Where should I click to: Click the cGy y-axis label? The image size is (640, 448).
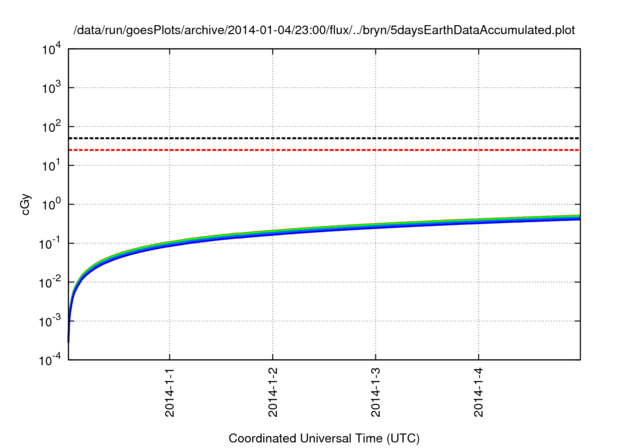(25, 205)
